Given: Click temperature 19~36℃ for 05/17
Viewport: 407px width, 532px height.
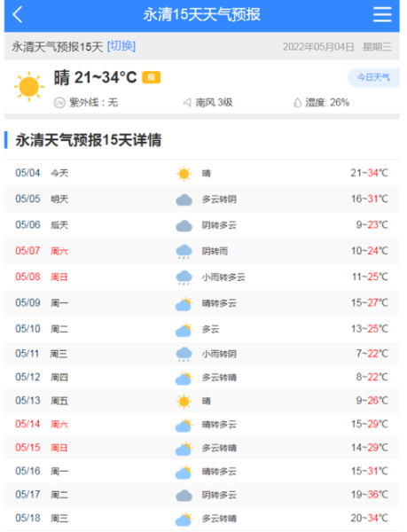Looking at the screenshot, I should 370,495.
